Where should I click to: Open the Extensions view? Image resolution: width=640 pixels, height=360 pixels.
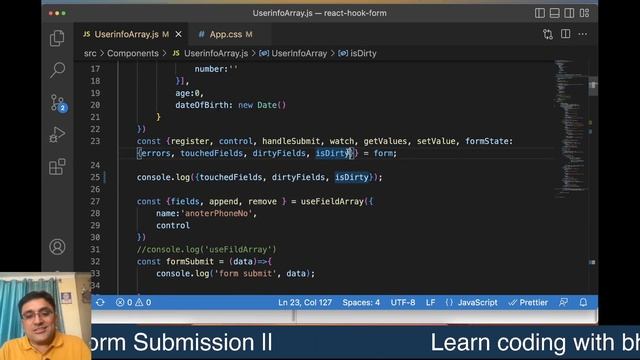pyautogui.click(x=57, y=166)
